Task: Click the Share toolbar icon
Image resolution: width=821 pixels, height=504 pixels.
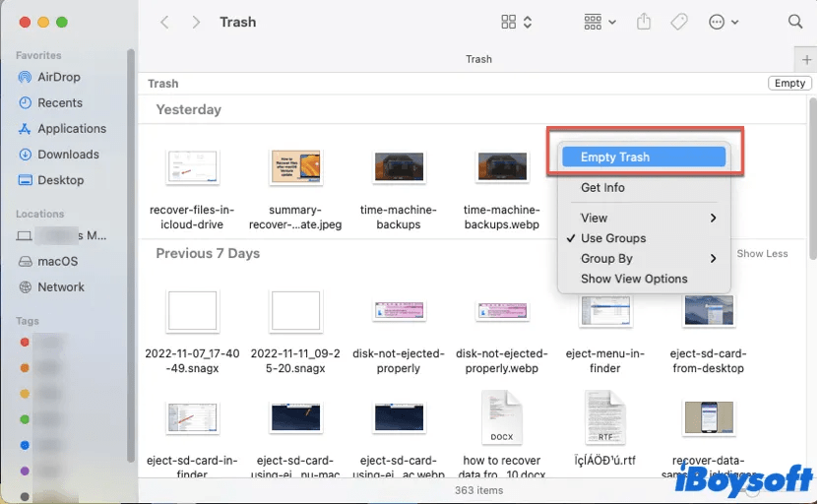Action: coord(644,22)
